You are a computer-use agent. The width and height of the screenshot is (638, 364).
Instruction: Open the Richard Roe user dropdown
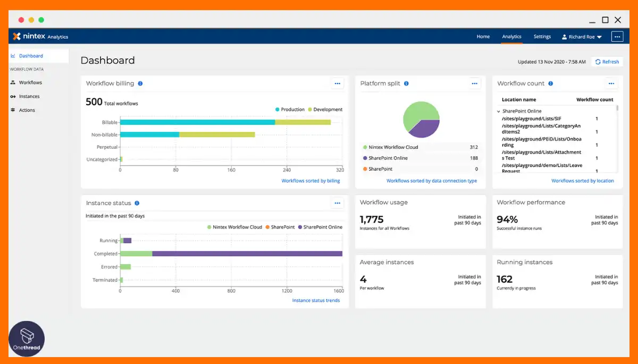582,37
